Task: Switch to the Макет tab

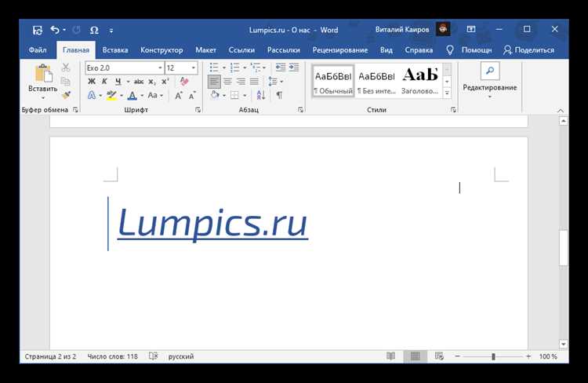Action: pos(205,50)
